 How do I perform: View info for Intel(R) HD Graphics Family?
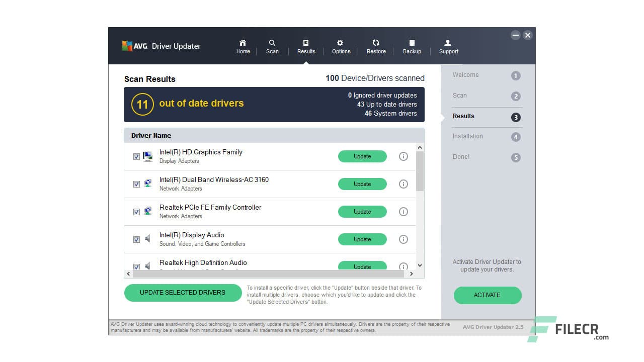(x=403, y=156)
